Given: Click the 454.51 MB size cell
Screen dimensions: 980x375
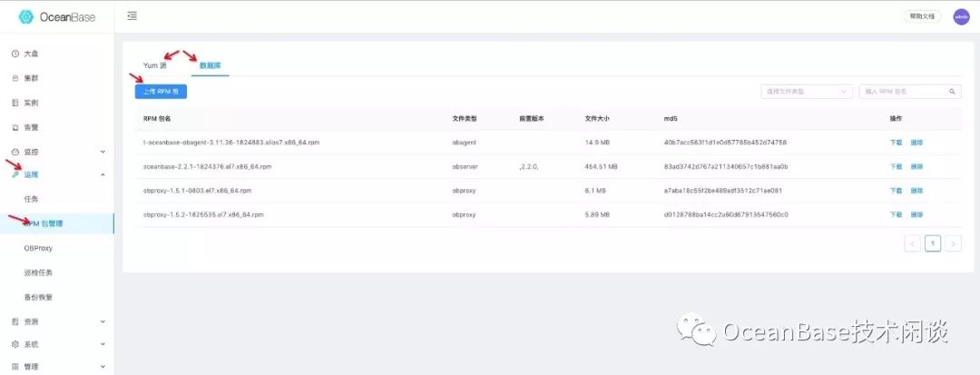Looking at the screenshot, I should point(601,167).
